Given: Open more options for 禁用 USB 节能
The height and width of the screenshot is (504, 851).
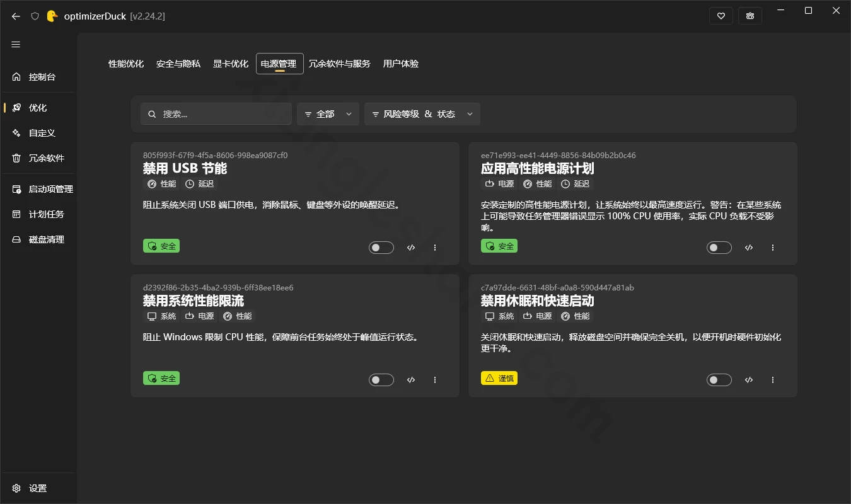Looking at the screenshot, I should pos(435,248).
